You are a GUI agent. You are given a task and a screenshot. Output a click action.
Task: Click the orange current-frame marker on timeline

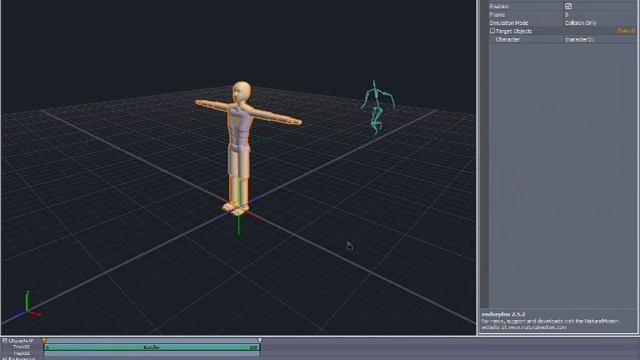coord(44,340)
